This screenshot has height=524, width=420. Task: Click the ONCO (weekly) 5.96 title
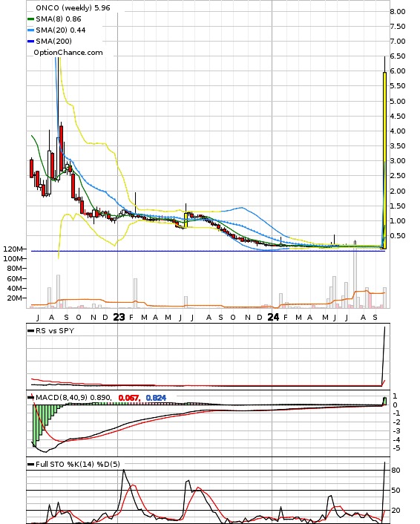click(73, 7)
